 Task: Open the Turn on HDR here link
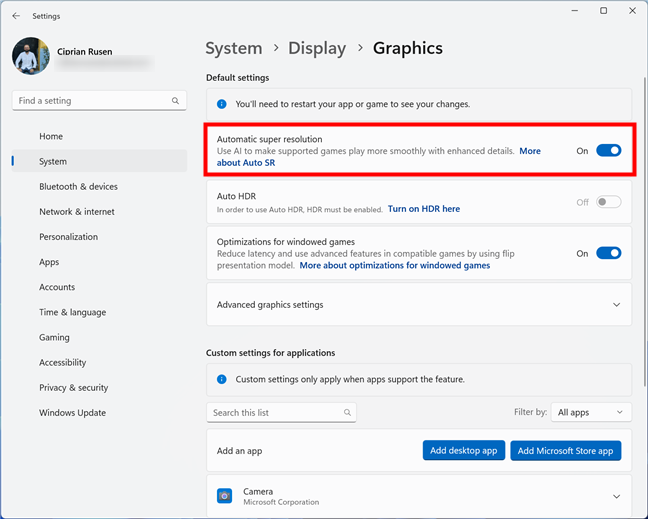[424, 209]
